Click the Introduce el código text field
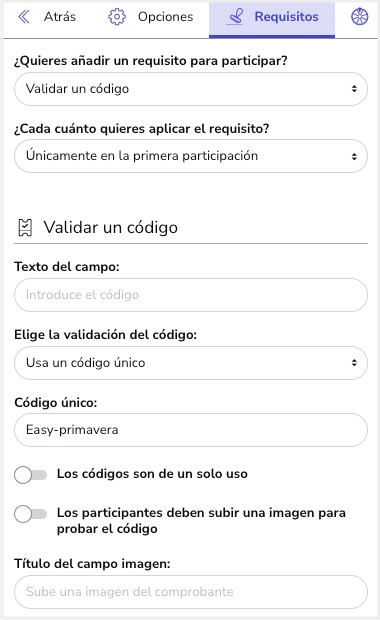Screen dimensions: 380x620 click(191, 295)
